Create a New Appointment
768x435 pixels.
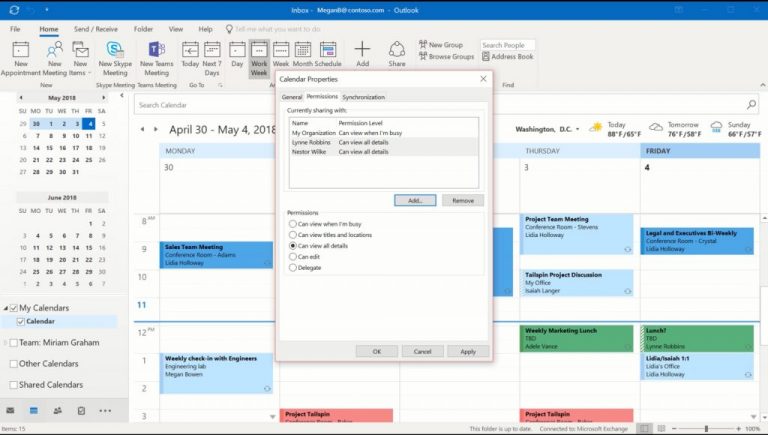21,59
